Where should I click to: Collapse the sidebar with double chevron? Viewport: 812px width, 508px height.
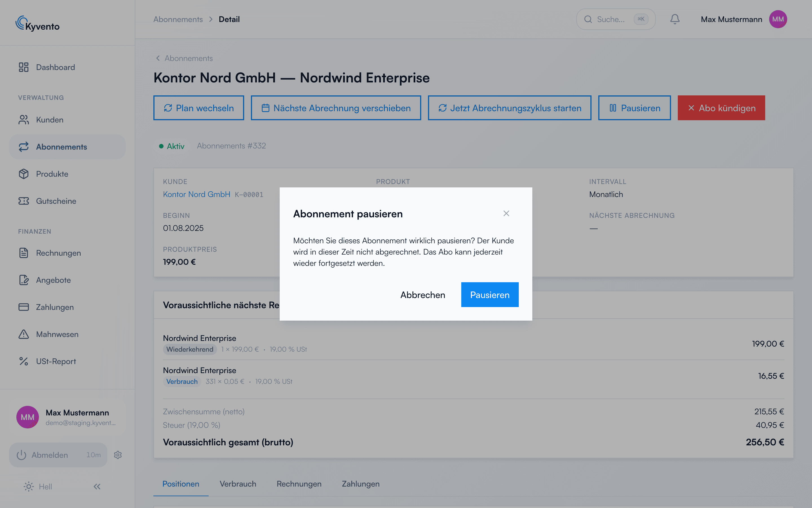coord(97,487)
